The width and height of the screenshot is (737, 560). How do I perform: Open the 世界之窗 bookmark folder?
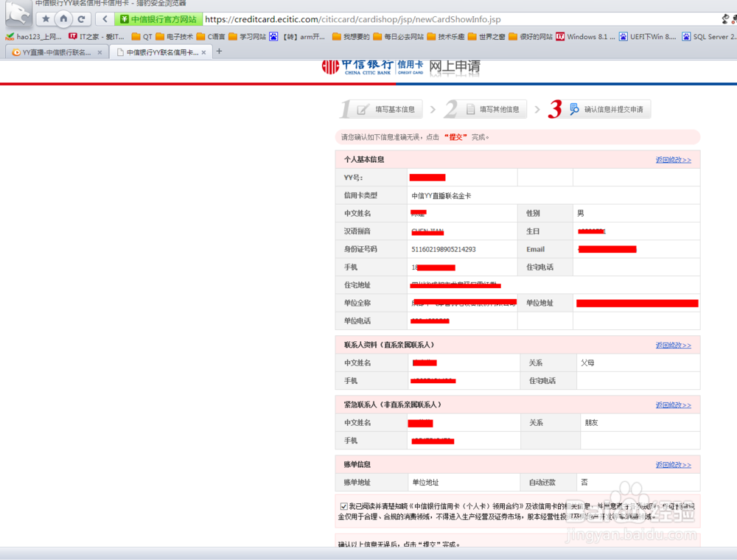[x=487, y=37]
